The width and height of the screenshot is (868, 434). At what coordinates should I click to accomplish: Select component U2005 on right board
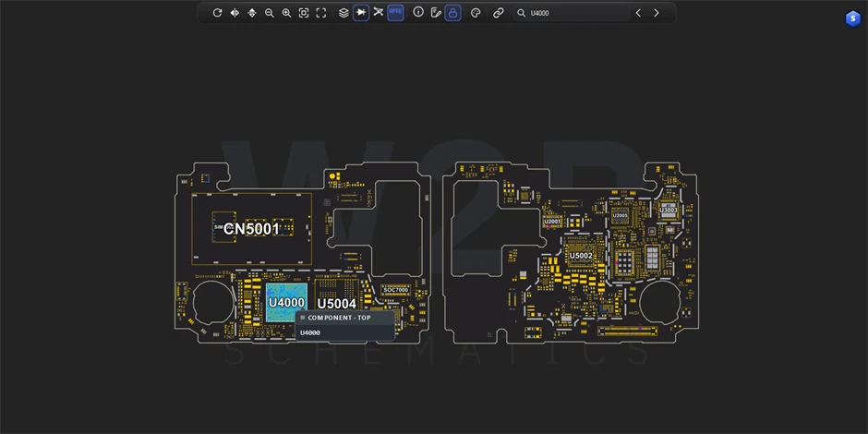tap(620, 215)
